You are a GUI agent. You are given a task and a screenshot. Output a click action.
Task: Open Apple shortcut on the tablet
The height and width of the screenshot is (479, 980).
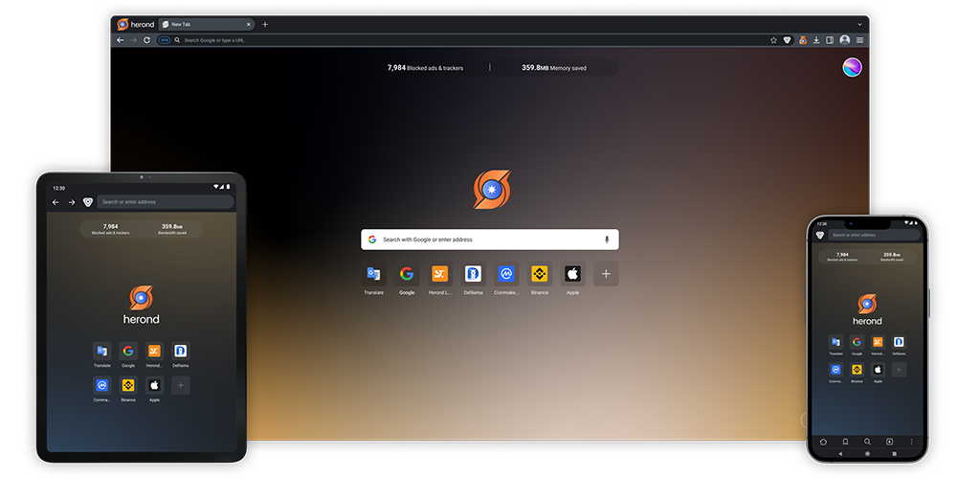(154, 390)
